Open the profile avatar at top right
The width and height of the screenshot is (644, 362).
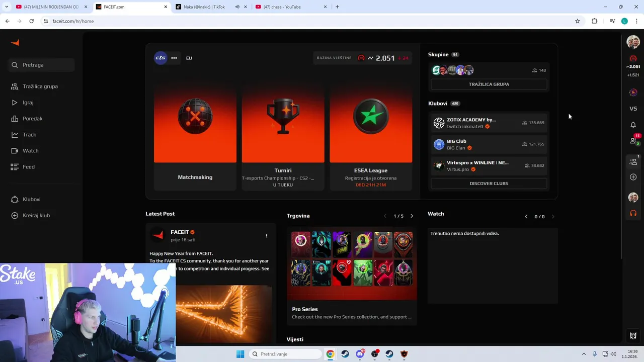coord(633,42)
